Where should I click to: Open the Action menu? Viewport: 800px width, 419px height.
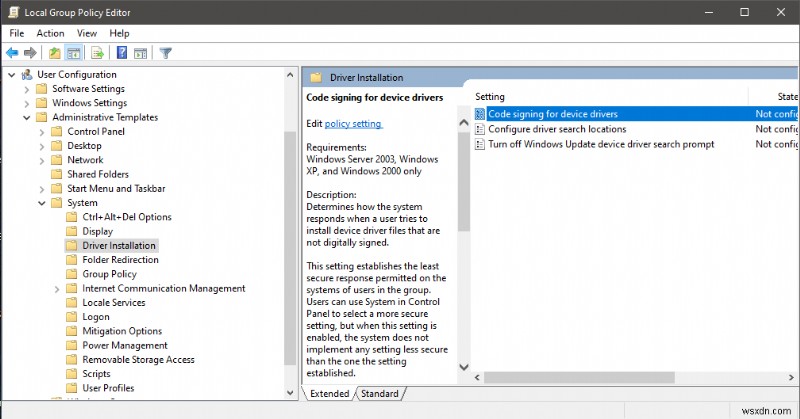[x=50, y=33]
